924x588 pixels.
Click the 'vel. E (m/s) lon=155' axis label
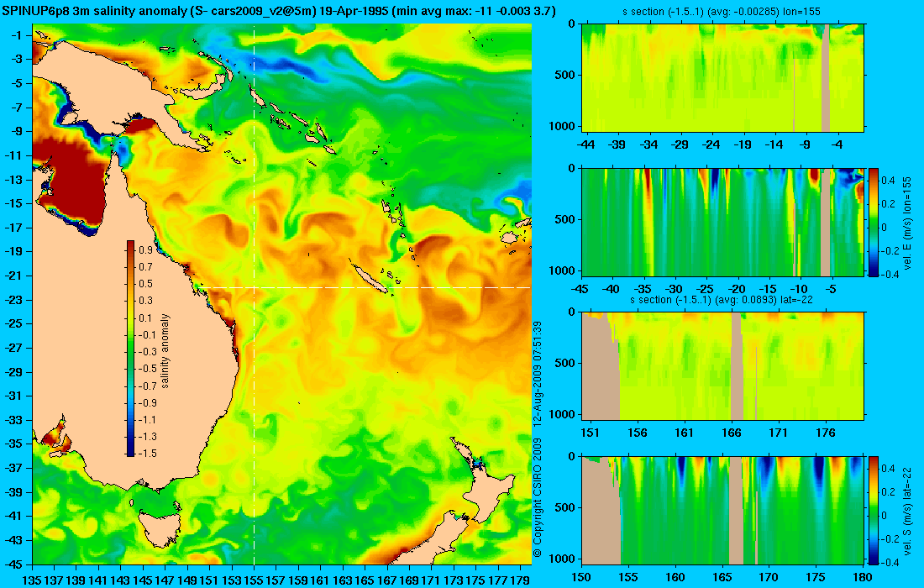(907, 222)
